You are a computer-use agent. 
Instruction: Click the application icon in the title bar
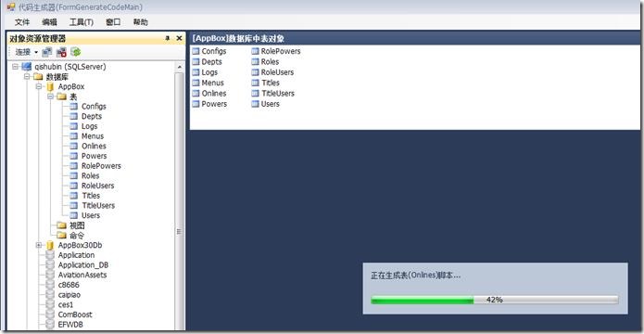tap(11, 7)
